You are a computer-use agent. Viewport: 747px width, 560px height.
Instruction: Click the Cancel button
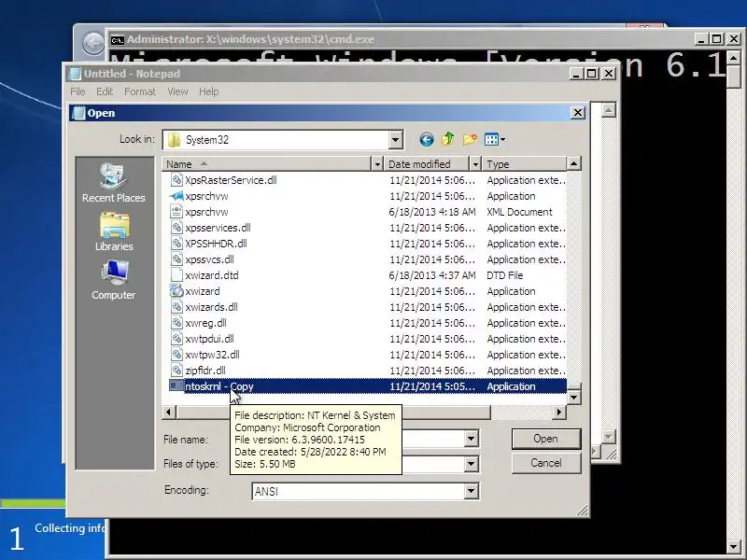point(546,463)
